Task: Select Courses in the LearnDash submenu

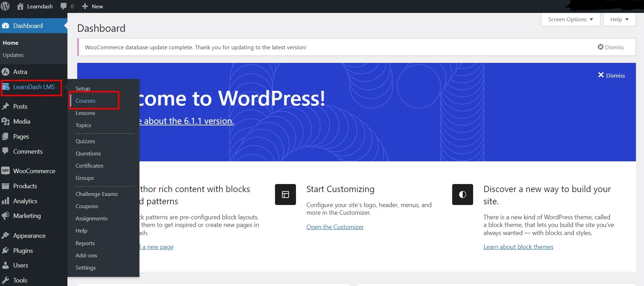Action: click(x=86, y=101)
